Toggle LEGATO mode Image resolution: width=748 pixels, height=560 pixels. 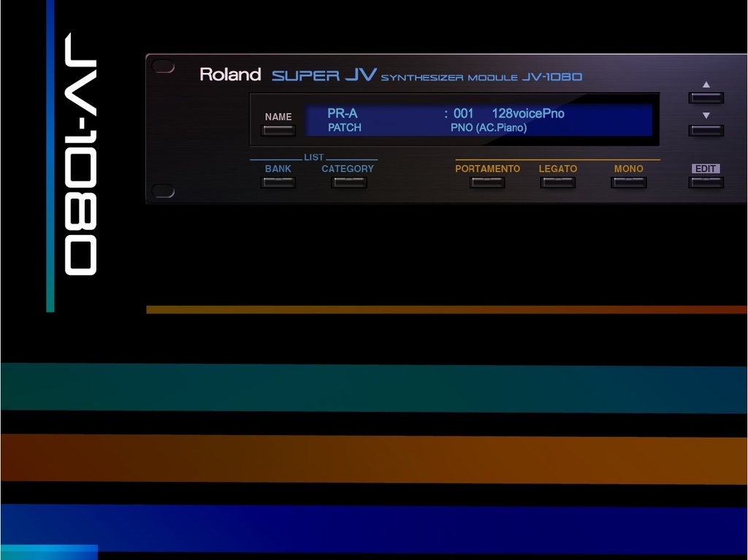557,183
